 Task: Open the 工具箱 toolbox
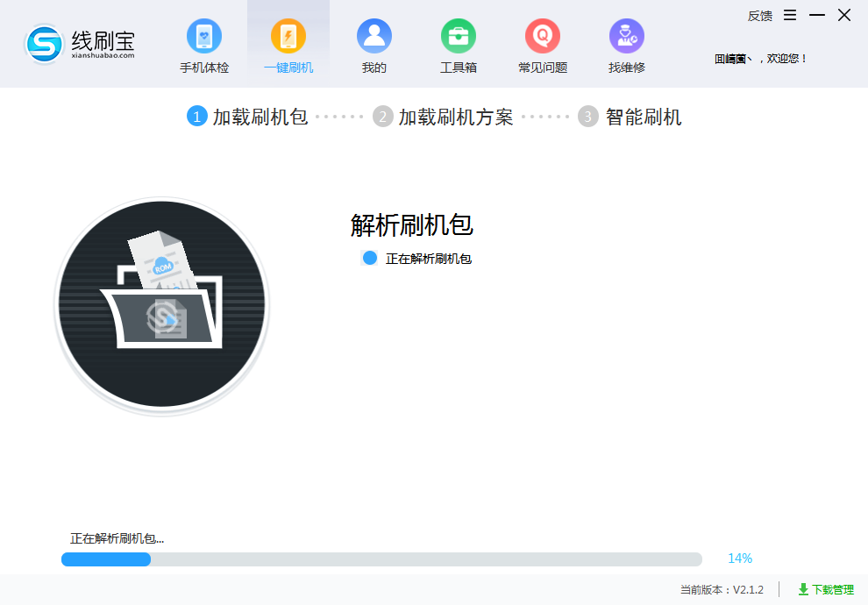click(x=459, y=42)
